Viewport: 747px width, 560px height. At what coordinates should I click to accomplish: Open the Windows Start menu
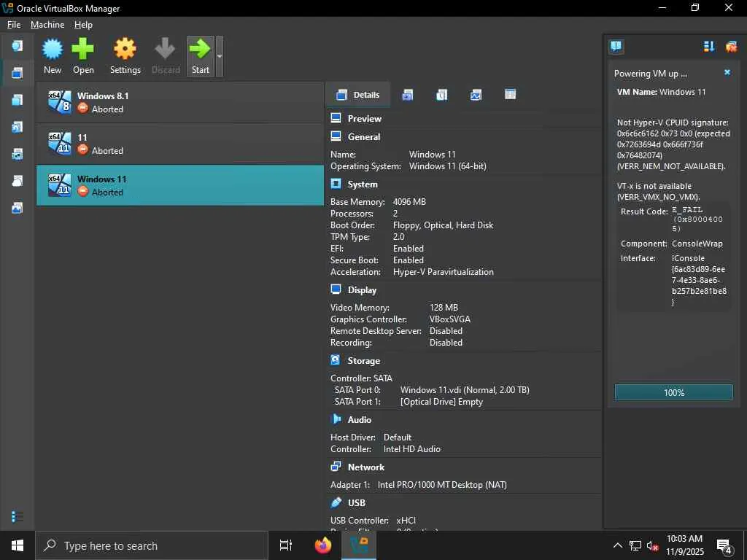click(x=18, y=545)
